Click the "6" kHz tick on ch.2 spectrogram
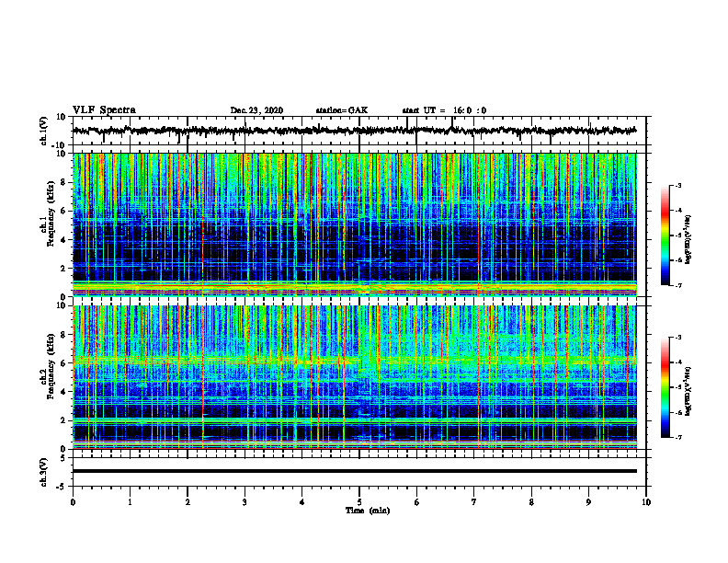Image resolution: width=728 pixels, height=563 pixels. click(x=63, y=362)
